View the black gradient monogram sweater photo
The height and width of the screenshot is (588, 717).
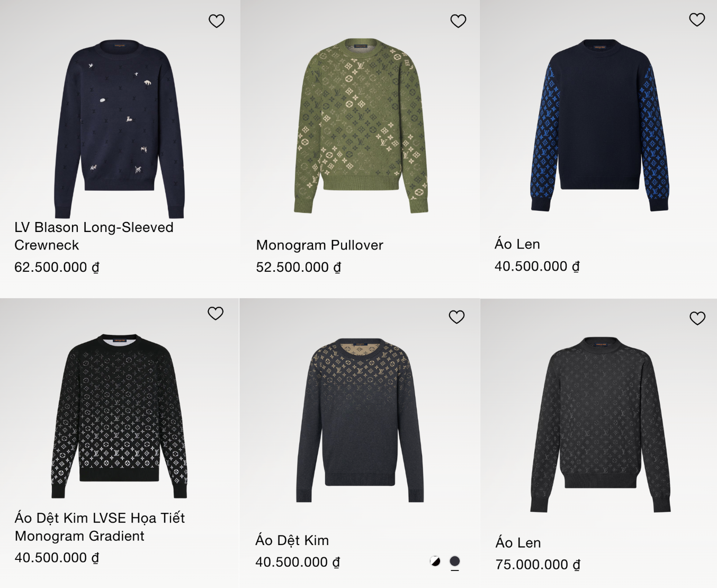[119, 416]
